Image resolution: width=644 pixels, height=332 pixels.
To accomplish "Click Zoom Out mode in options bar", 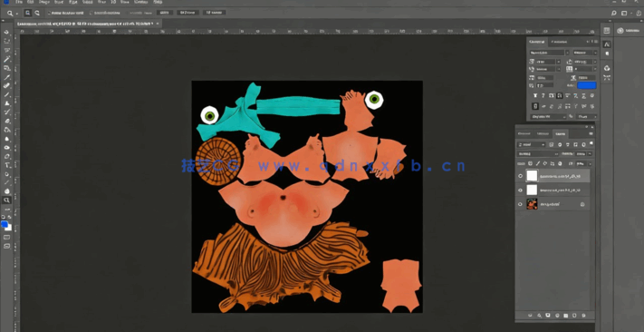I will [x=37, y=14].
